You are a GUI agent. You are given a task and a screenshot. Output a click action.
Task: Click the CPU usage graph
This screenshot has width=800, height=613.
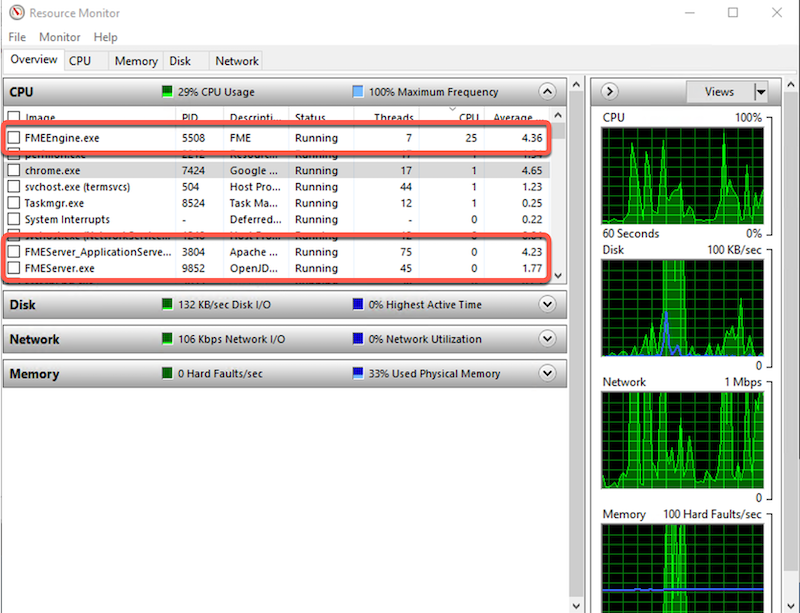683,176
